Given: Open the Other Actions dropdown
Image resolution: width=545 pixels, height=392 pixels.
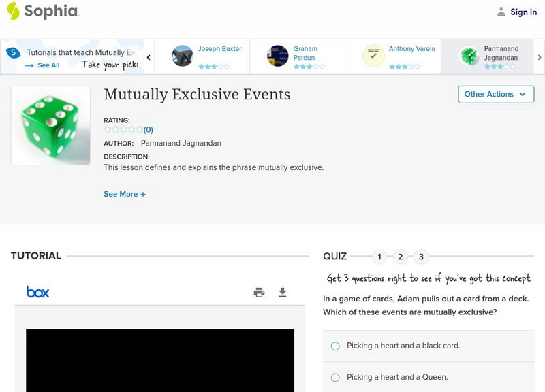Looking at the screenshot, I should (495, 94).
